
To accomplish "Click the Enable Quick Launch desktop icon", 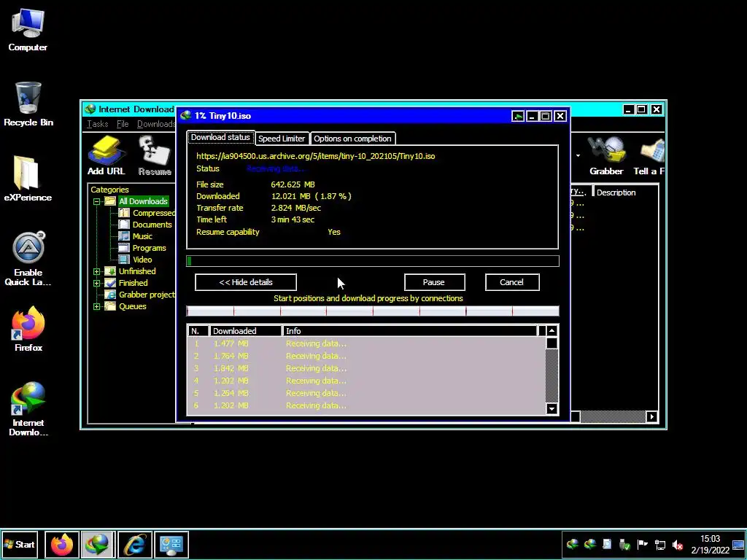I will click(28, 259).
